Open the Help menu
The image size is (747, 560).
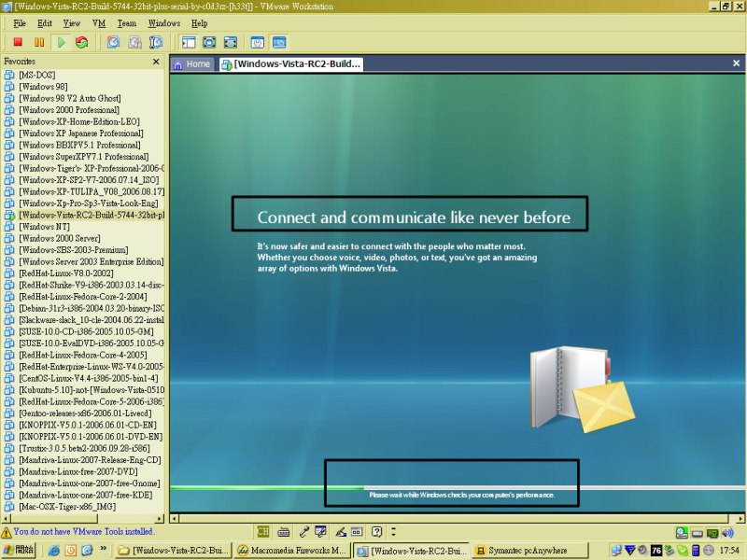point(199,23)
